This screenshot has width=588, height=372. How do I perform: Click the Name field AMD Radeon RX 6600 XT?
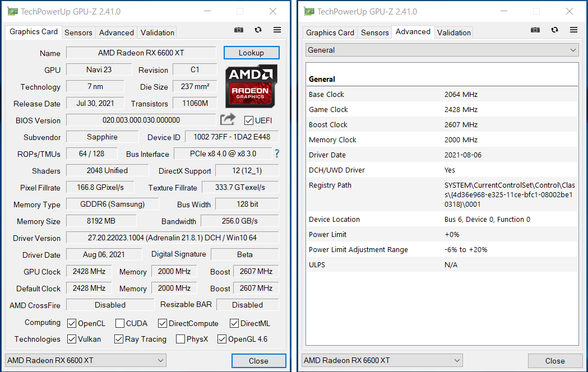[141, 53]
